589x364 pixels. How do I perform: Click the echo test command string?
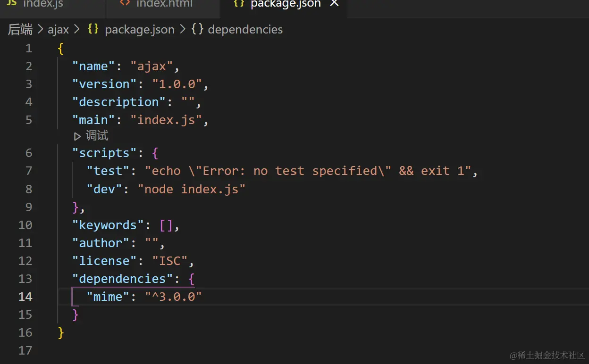tap(308, 171)
